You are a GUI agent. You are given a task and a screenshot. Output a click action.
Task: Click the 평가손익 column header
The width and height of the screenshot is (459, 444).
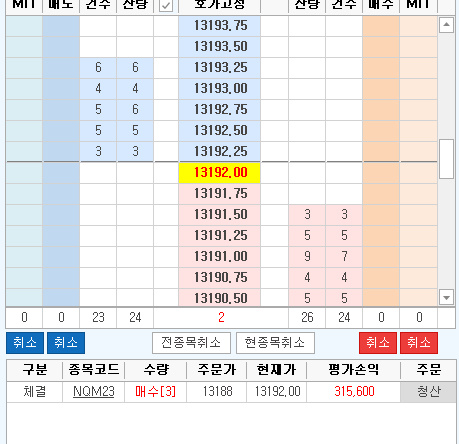coord(353,370)
